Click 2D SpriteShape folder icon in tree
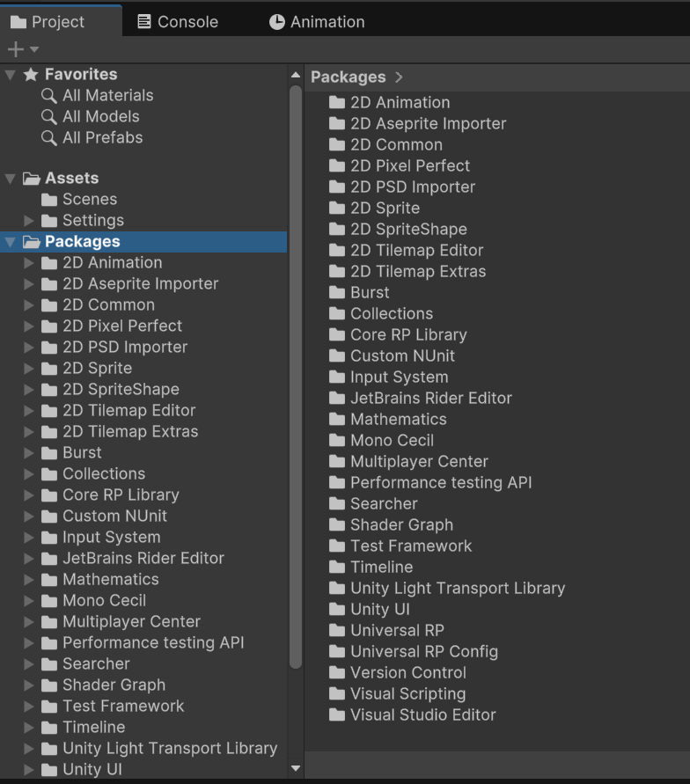690x784 pixels. click(x=49, y=390)
